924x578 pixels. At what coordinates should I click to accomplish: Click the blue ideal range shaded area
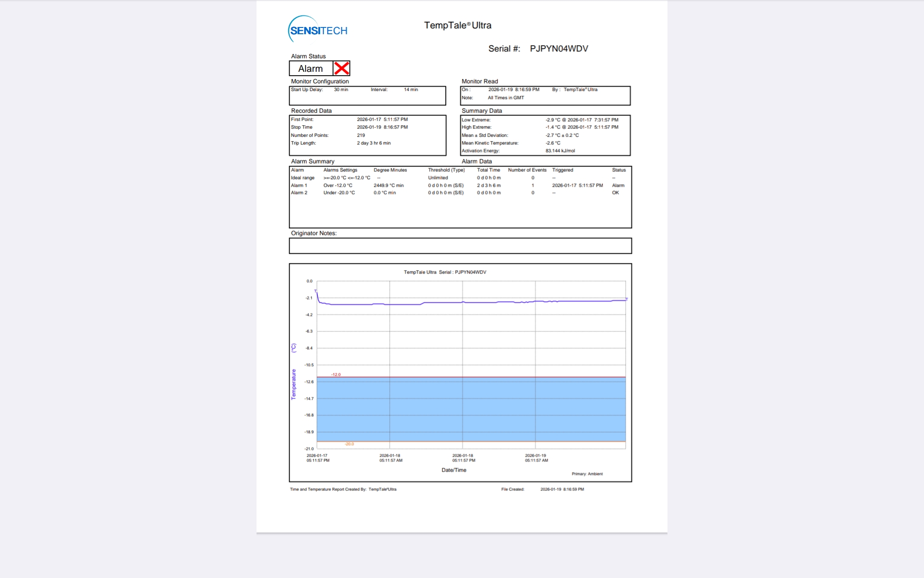pyautogui.click(x=472, y=409)
